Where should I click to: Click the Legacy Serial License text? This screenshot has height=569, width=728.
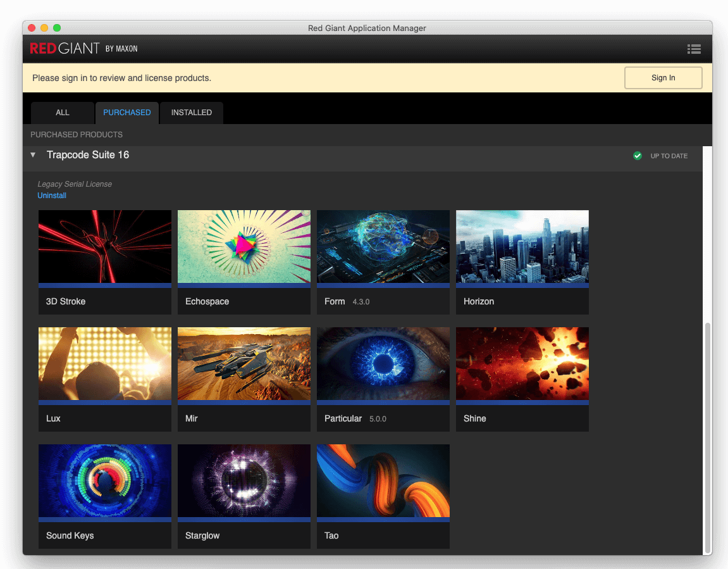(75, 184)
